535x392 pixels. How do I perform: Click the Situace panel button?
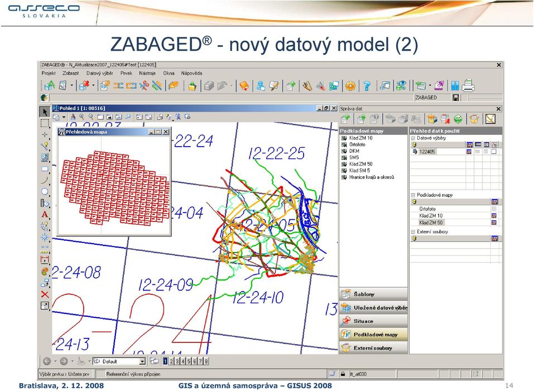click(374, 321)
